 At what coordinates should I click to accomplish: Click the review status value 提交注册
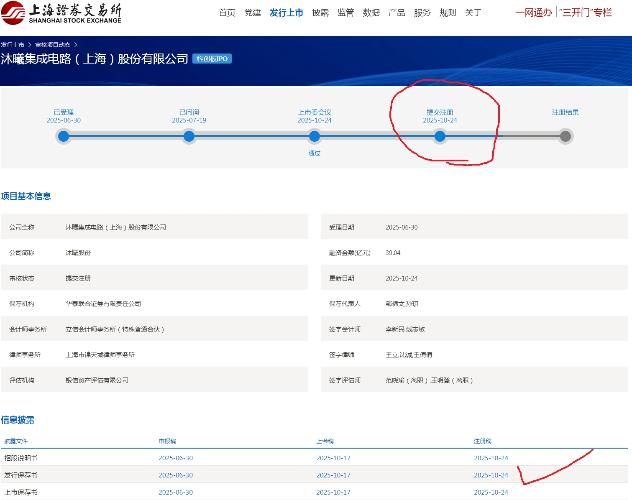point(78,278)
